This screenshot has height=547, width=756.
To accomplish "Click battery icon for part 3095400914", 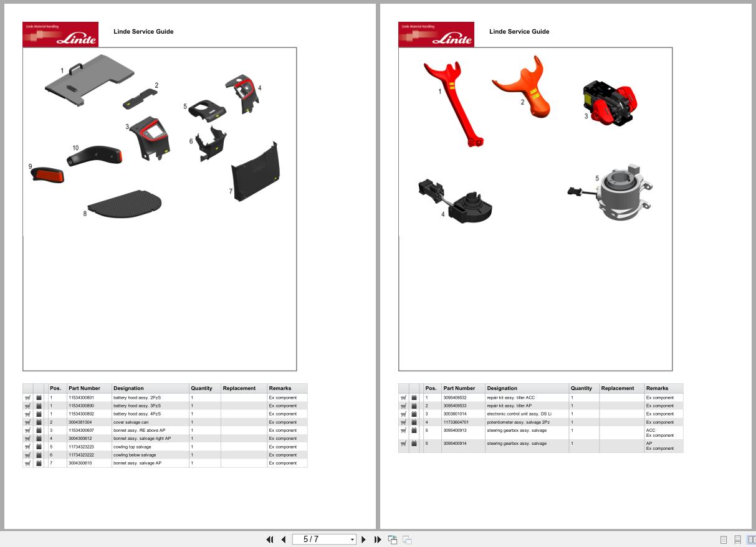I will (414, 443).
